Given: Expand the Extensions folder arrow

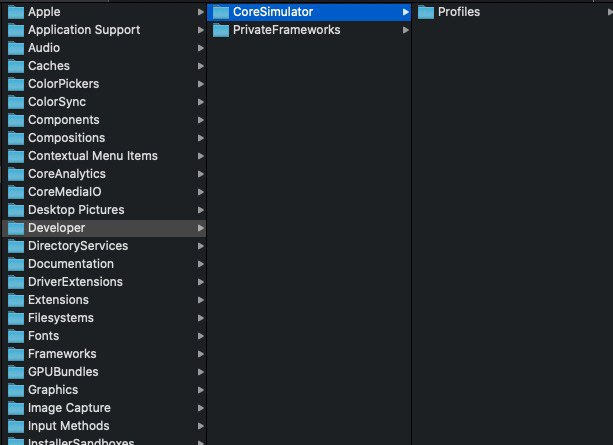Looking at the screenshot, I should [201, 300].
